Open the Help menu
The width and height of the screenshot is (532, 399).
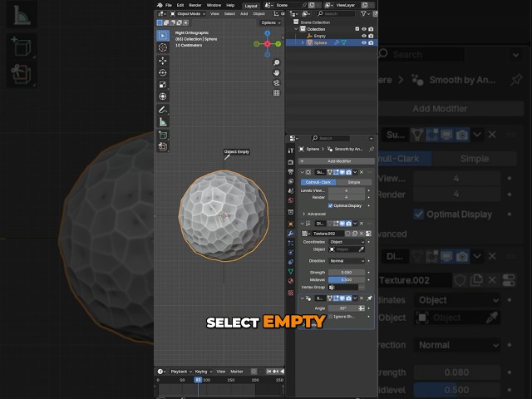pos(230,5)
